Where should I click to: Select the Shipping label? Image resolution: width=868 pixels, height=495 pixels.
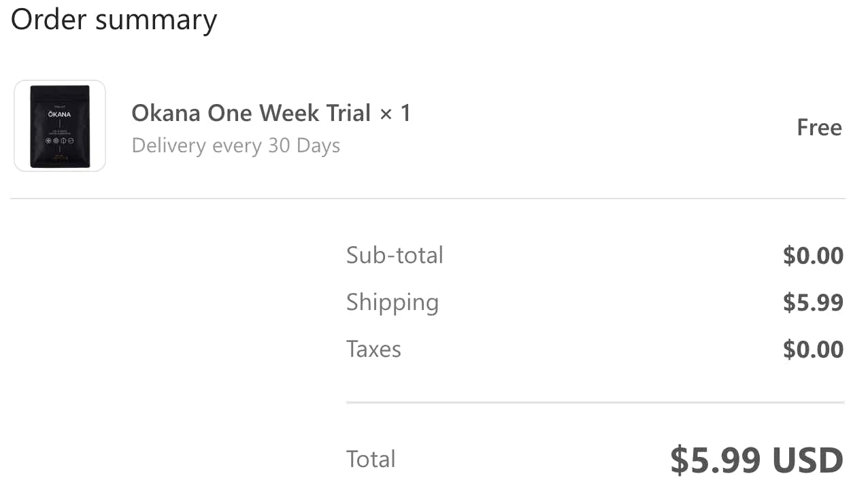coord(392,302)
